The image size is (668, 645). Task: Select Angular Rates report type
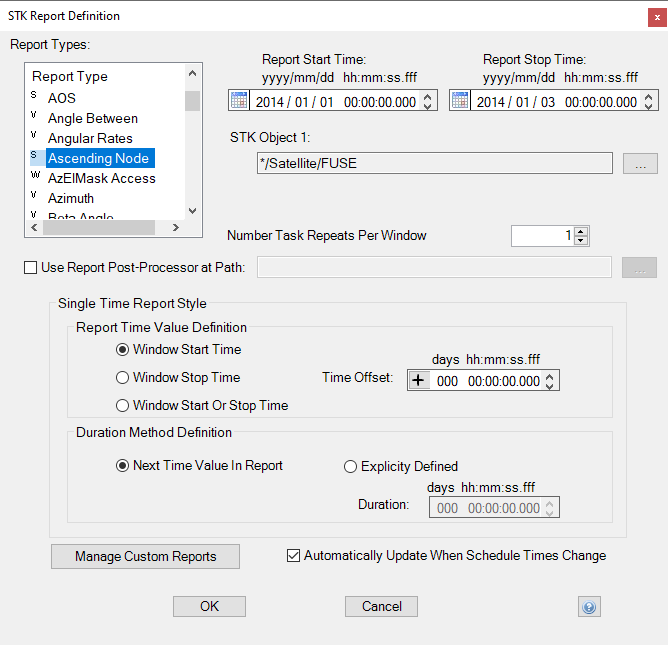tap(90, 138)
